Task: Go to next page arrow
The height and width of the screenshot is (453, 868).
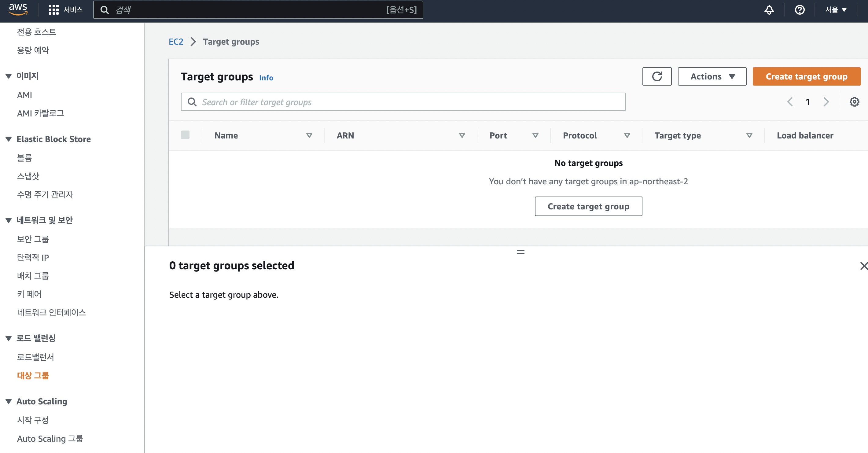Action: click(826, 102)
